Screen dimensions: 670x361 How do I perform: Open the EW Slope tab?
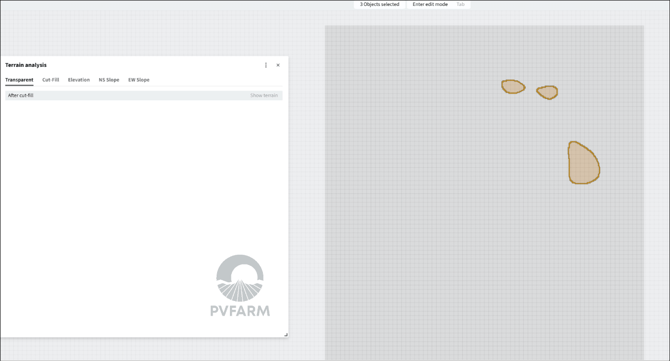coord(139,80)
